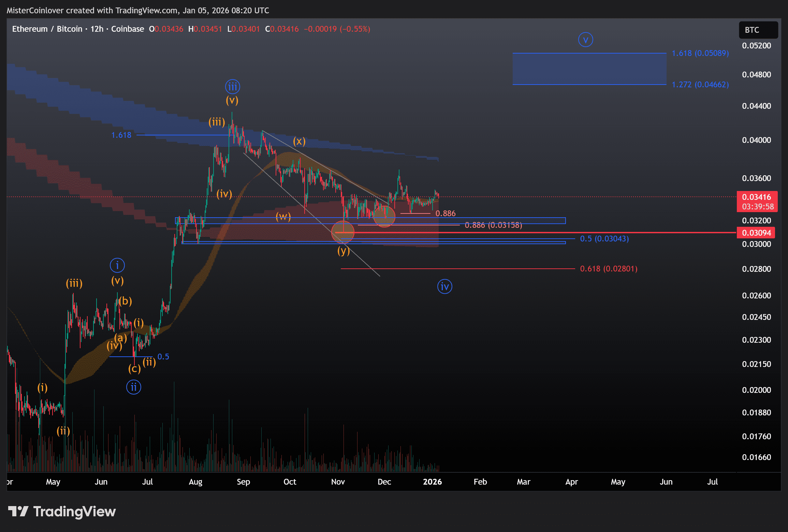
Task: Click the current price tag 0.03416
Action: (757, 197)
